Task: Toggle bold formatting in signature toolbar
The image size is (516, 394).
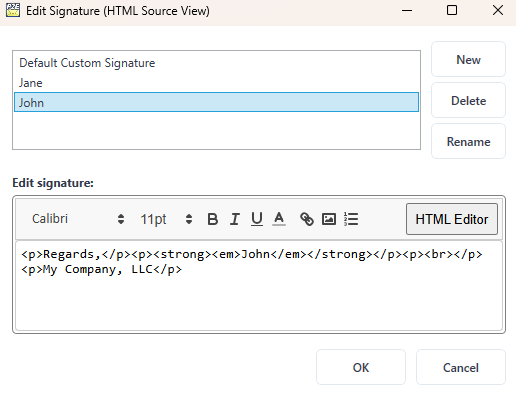Action: tap(213, 219)
